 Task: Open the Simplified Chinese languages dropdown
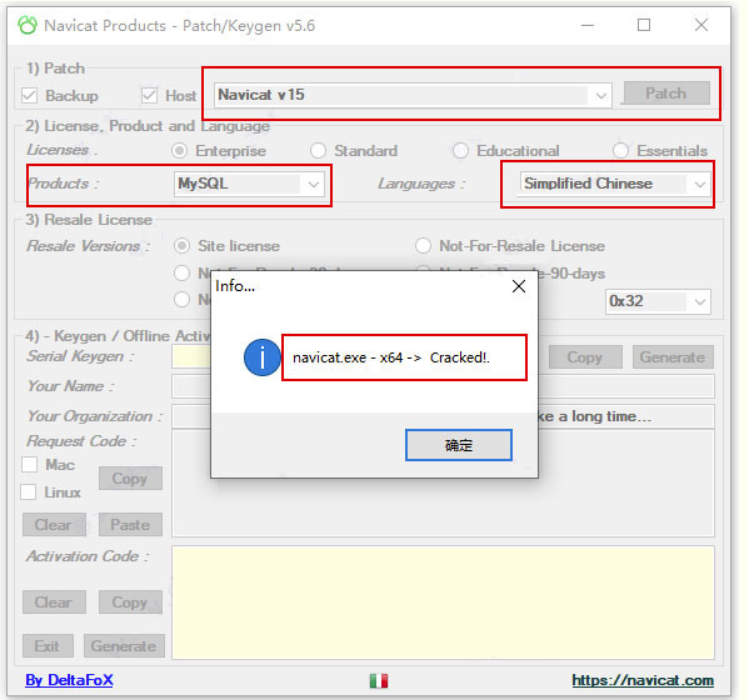pyautogui.click(x=614, y=184)
